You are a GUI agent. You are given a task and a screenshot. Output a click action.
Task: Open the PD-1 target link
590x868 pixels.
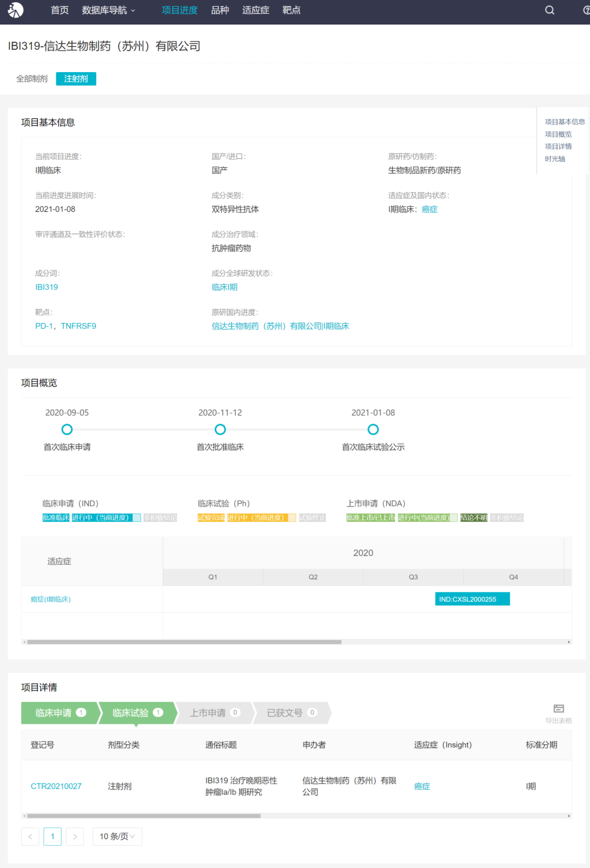coord(44,326)
